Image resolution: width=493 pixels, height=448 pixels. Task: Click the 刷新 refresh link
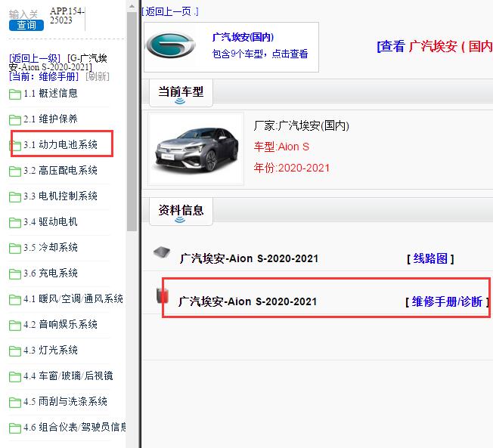click(98, 76)
